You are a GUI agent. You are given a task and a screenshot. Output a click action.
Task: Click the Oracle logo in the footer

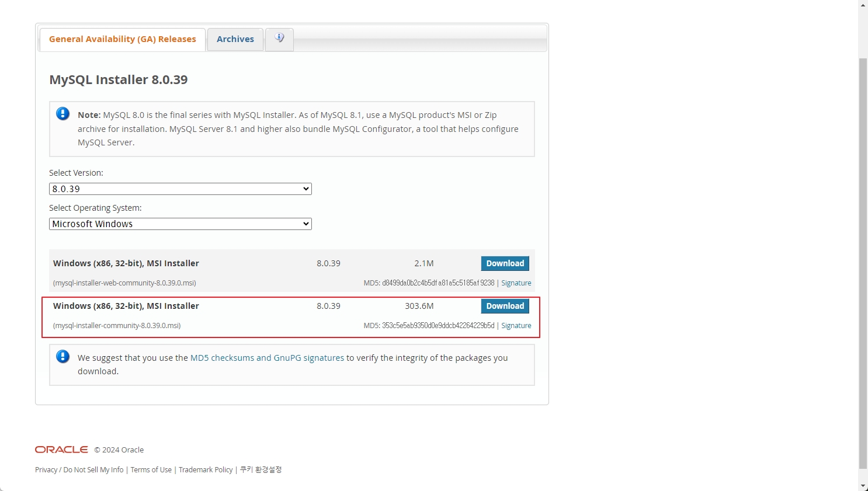(61, 450)
